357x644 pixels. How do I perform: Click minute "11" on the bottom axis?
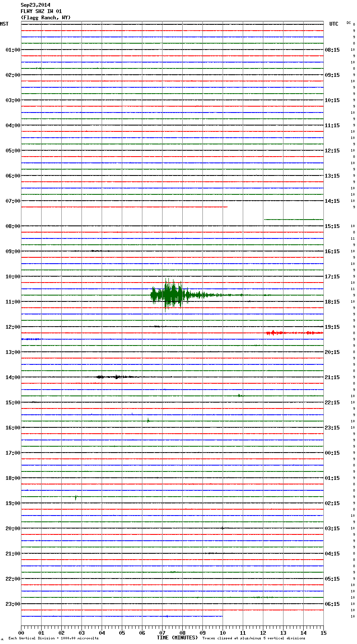243,633
